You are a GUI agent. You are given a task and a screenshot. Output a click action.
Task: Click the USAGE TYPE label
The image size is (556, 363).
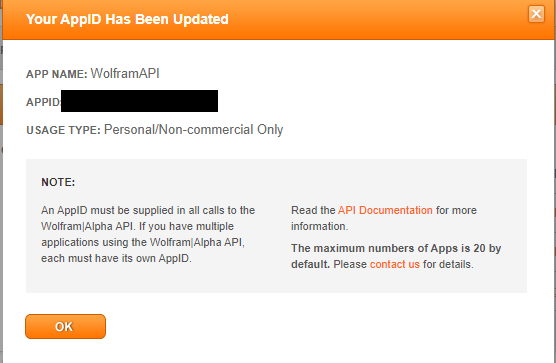tap(63, 130)
